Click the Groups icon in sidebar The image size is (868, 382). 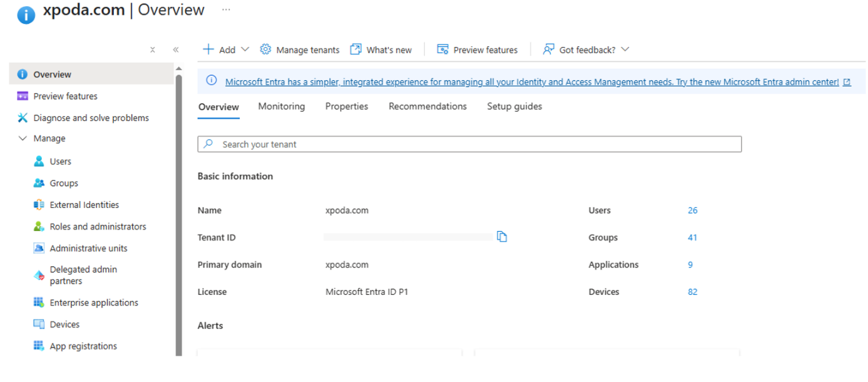38,183
